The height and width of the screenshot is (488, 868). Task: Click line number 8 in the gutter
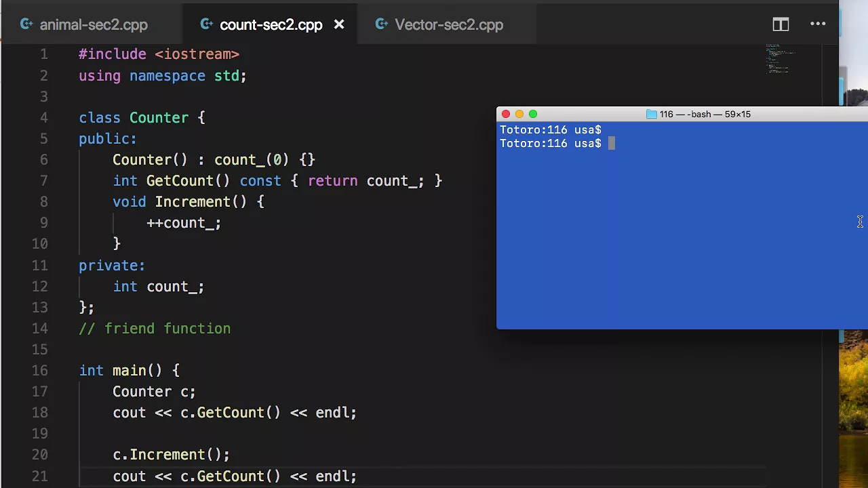[44, 202]
